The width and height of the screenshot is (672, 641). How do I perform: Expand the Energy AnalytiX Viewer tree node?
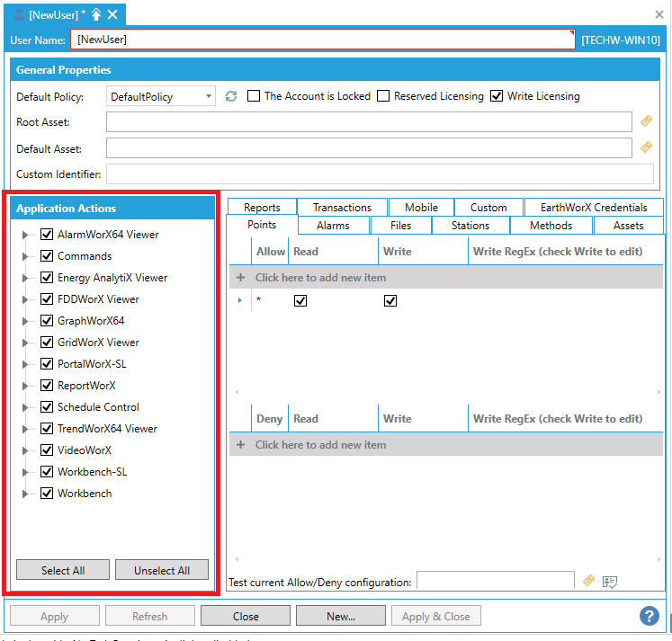click(25, 278)
